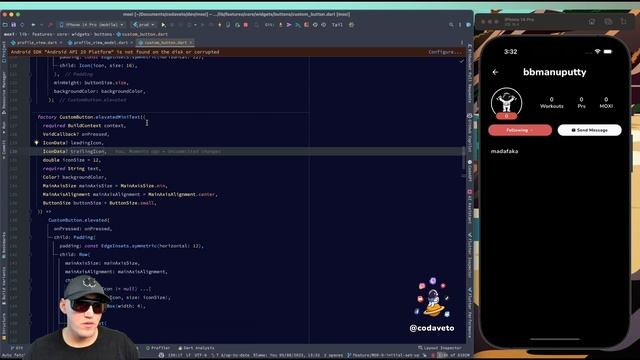Tap the Workouts count in simulator
Screen dimensions: 640x360
coord(551,102)
